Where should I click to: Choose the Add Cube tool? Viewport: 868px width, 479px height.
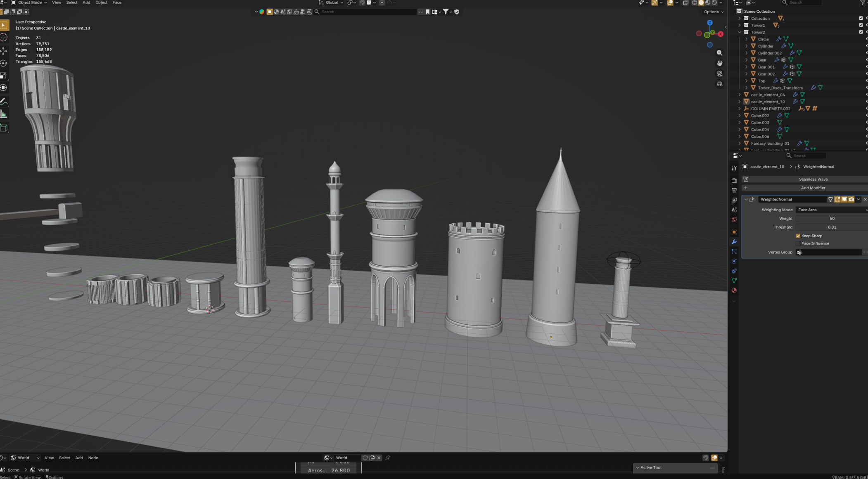pos(4,128)
